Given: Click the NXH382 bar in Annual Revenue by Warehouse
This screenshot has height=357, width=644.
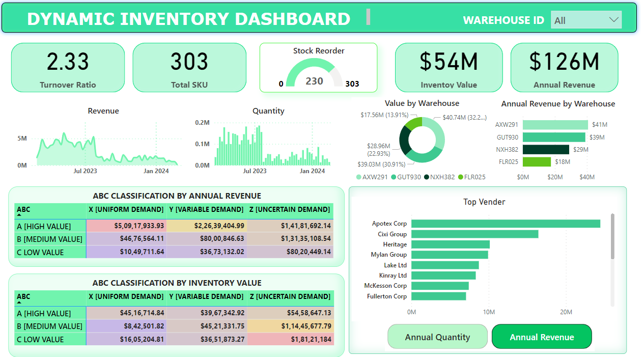Looking at the screenshot, I should [546, 150].
